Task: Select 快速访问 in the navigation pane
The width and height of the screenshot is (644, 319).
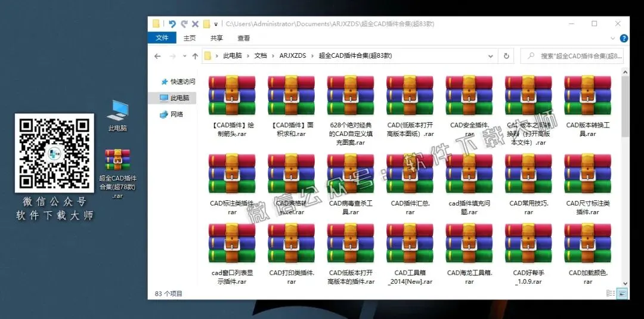Action: pos(179,82)
